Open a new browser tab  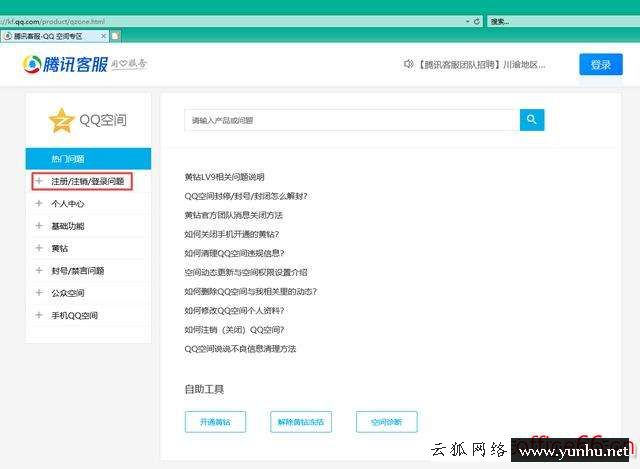[x=116, y=36]
